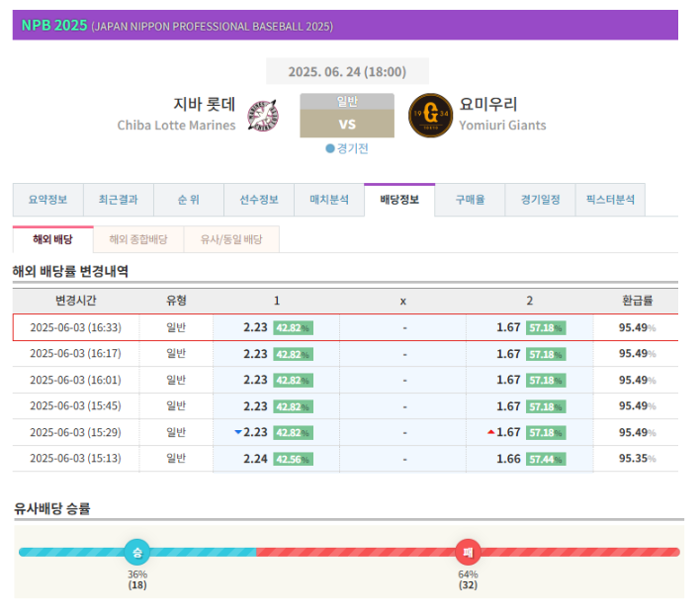Select the 2025-06-03 (15:45) row timestamp
The image size is (700, 616).
pos(75,405)
